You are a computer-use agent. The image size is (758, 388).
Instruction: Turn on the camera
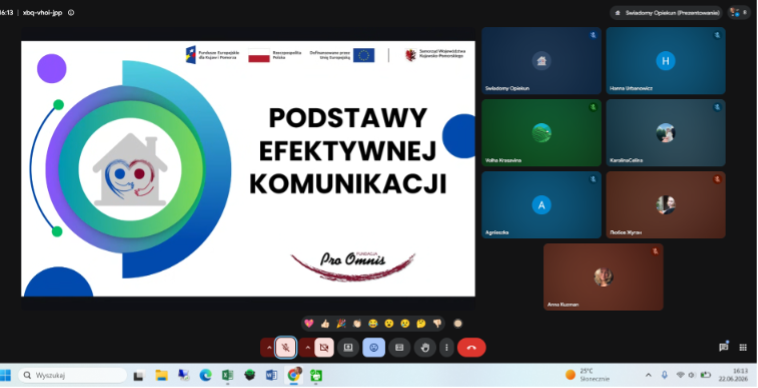pyautogui.click(x=324, y=347)
